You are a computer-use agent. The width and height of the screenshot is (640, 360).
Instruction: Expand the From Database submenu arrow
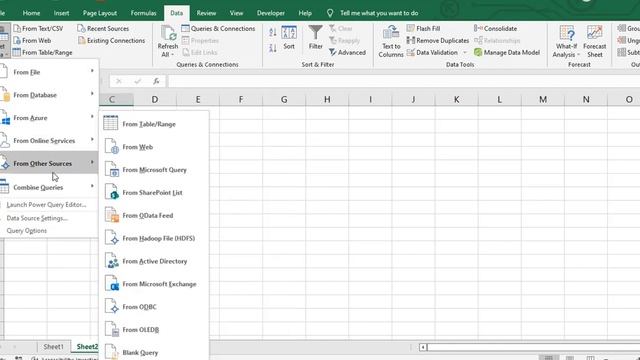pyautogui.click(x=92, y=94)
